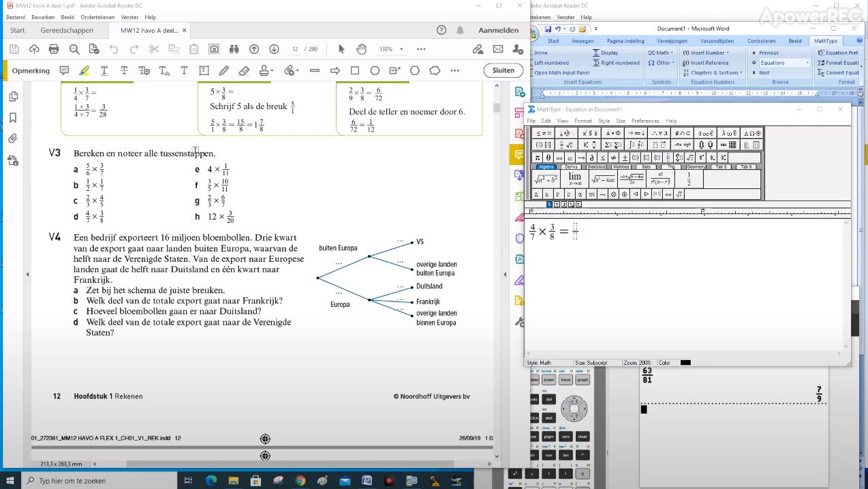Select the Matrices tab in MathType

click(x=621, y=166)
